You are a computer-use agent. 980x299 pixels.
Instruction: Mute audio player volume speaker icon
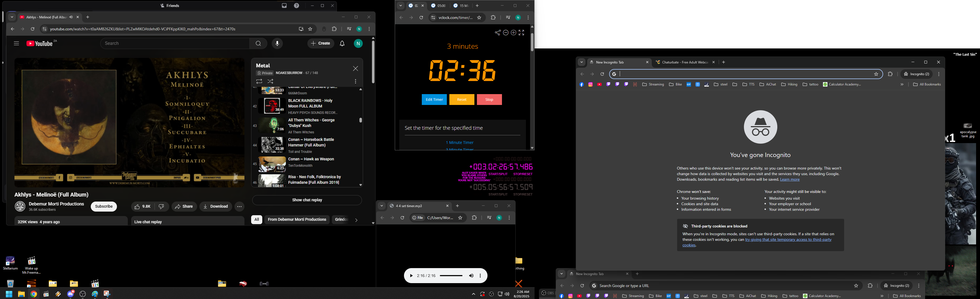471,276
